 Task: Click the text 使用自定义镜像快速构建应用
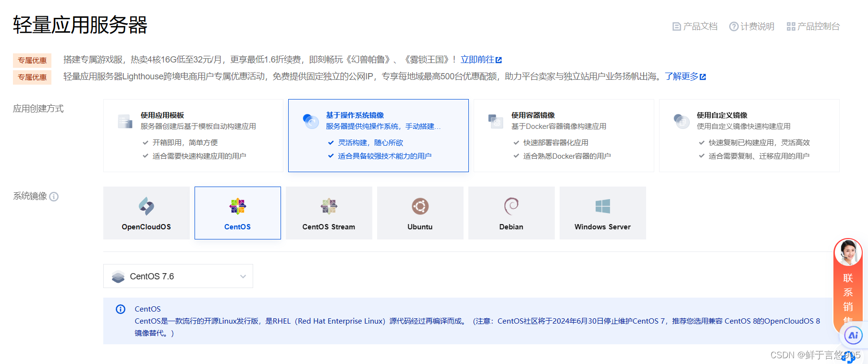pyautogui.click(x=744, y=126)
